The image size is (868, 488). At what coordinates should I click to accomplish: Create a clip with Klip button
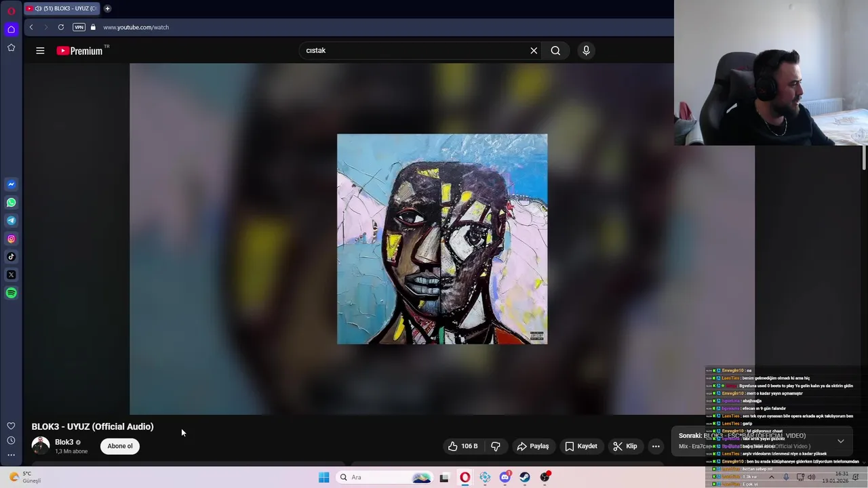coord(625,446)
